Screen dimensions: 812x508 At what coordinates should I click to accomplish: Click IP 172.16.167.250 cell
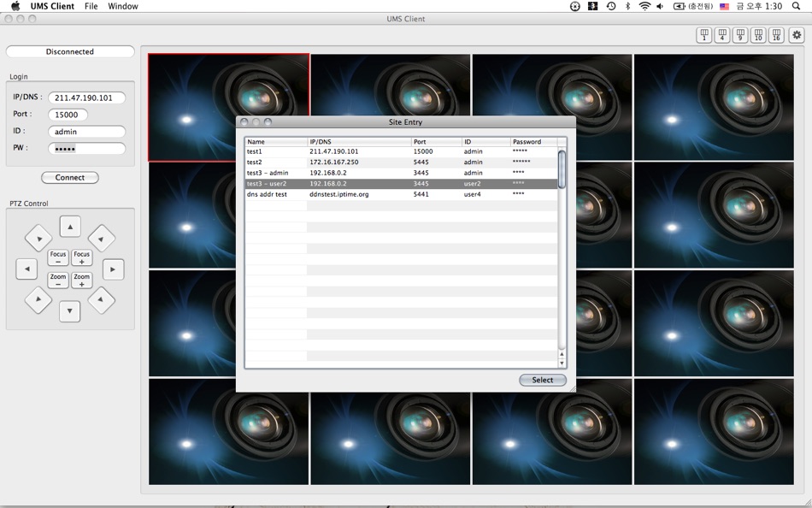click(x=334, y=162)
